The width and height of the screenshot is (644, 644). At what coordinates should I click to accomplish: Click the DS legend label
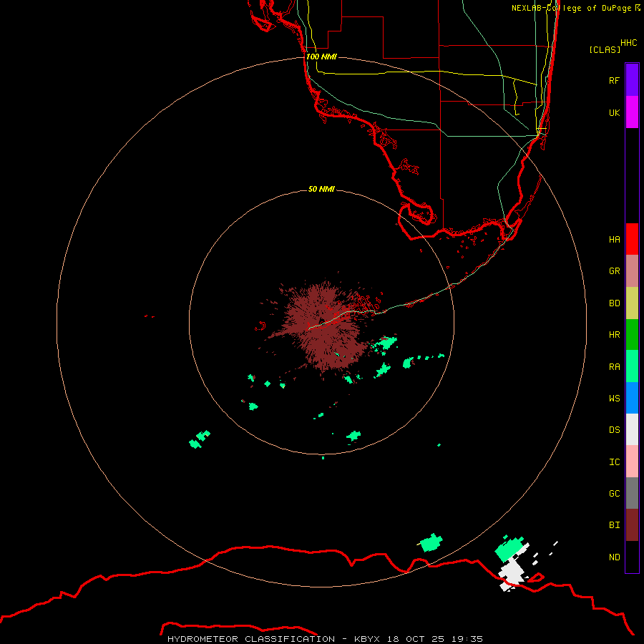tap(614, 430)
